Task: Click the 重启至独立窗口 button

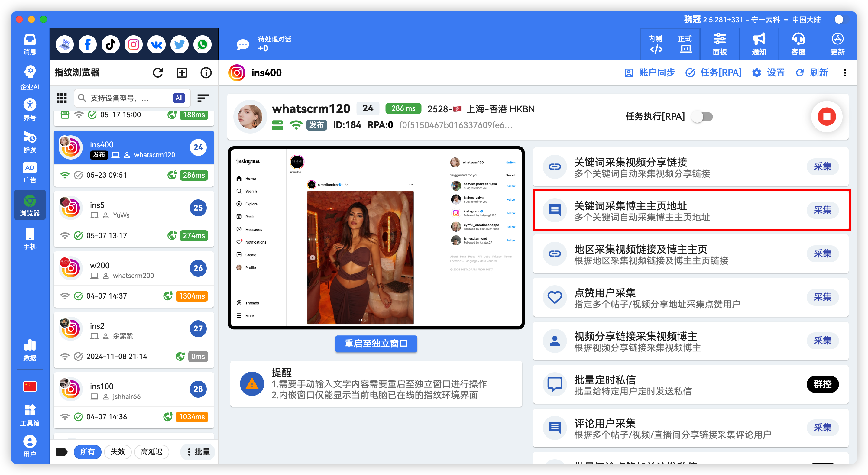Action: [x=376, y=344]
